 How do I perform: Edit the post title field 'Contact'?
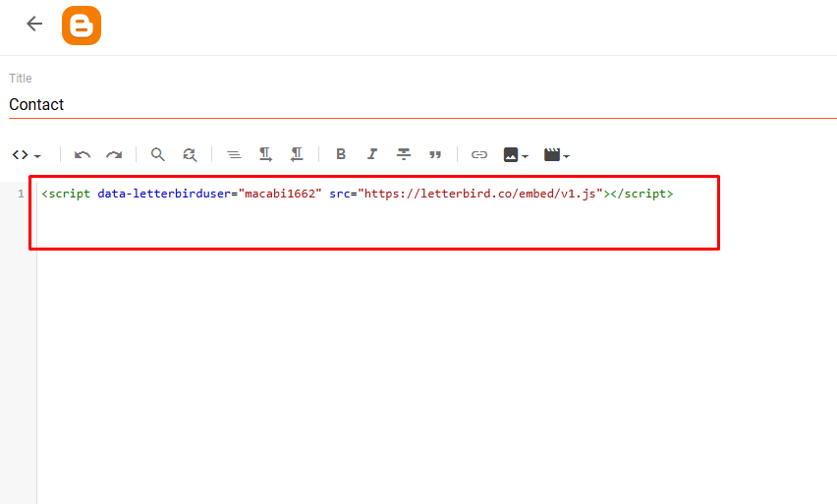pyautogui.click(x=422, y=104)
